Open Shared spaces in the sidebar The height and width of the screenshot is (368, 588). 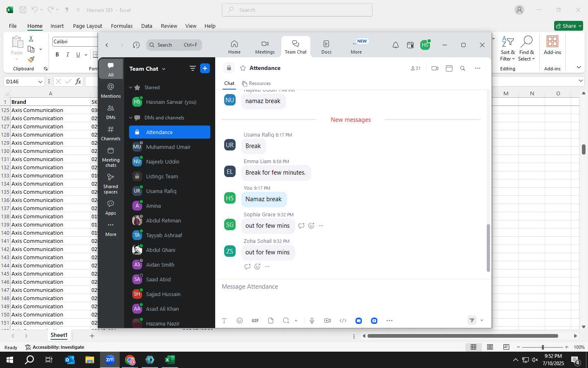click(111, 184)
